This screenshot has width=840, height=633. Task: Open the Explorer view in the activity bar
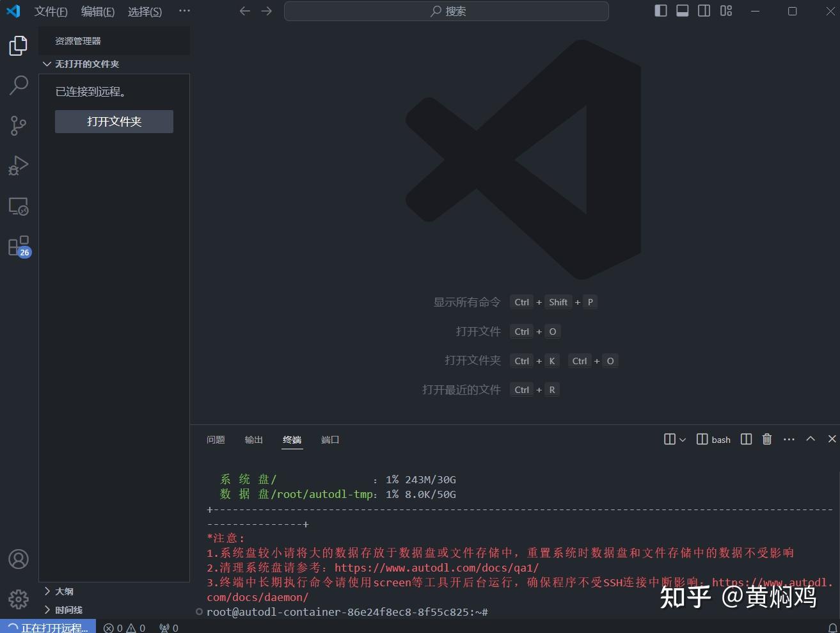pyautogui.click(x=18, y=45)
